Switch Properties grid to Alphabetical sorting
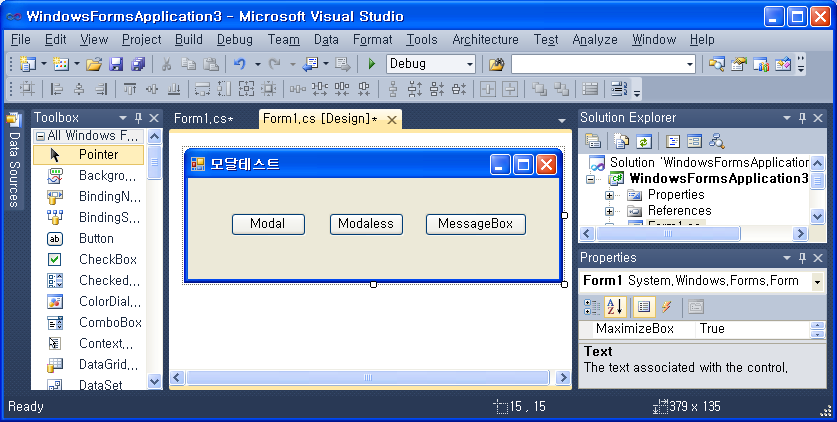The height and width of the screenshot is (422, 837). [x=615, y=307]
